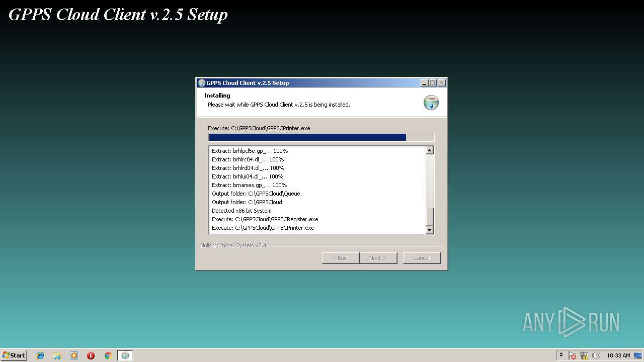Open Windows Explorer folder in taskbar
Image resolution: width=644 pixels, height=362 pixels.
click(x=57, y=355)
